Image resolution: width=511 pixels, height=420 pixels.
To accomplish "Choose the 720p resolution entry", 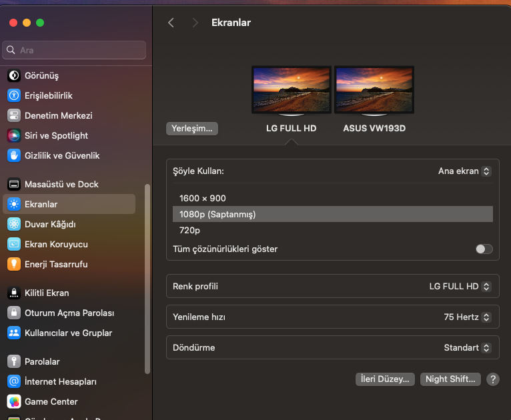I will (189, 230).
